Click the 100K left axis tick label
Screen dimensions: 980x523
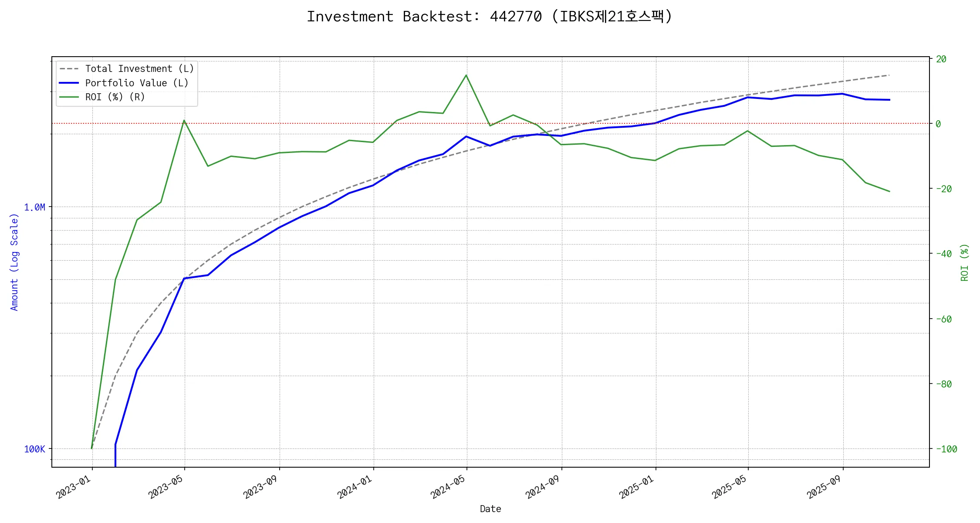tap(34, 449)
